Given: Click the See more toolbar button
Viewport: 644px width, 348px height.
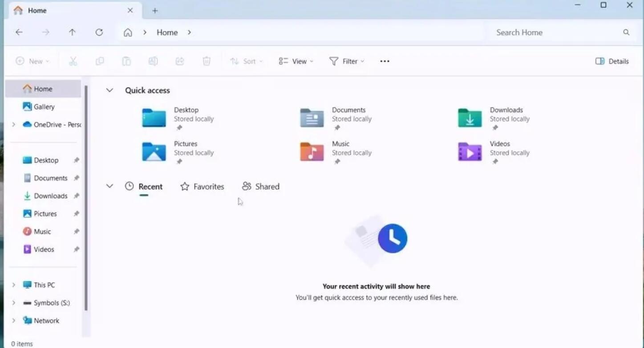Looking at the screenshot, I should [384, 61].
